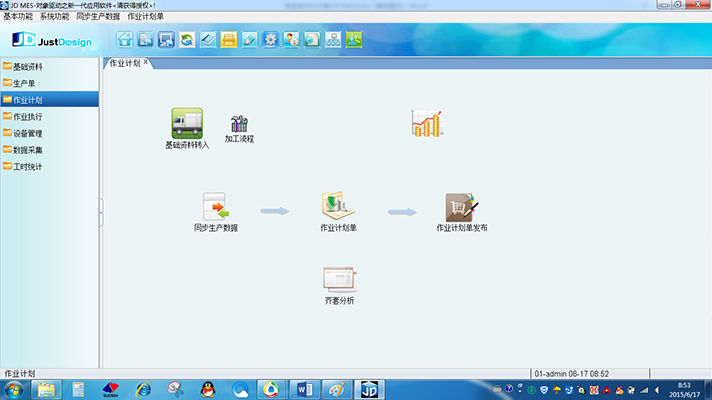712x400 pixels.
Task: Open the 加工流程 workflow icon
Action: (x=239, y=125)
